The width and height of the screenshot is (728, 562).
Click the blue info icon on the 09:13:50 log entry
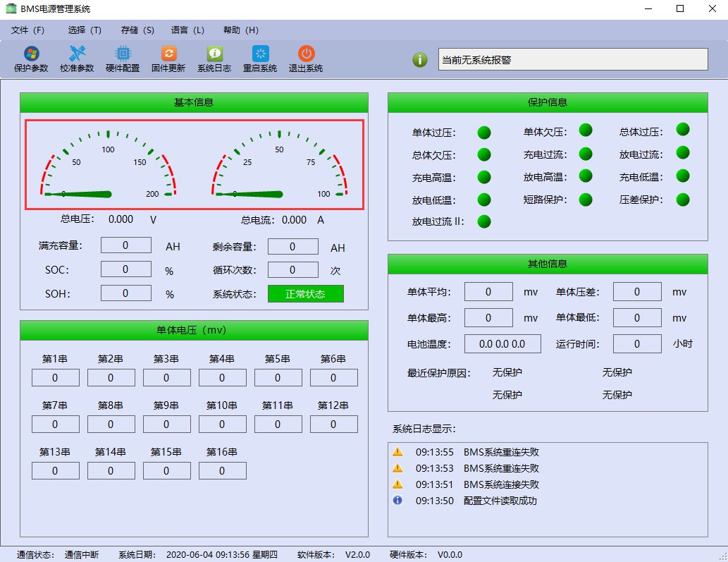click(x=397, y=501)
